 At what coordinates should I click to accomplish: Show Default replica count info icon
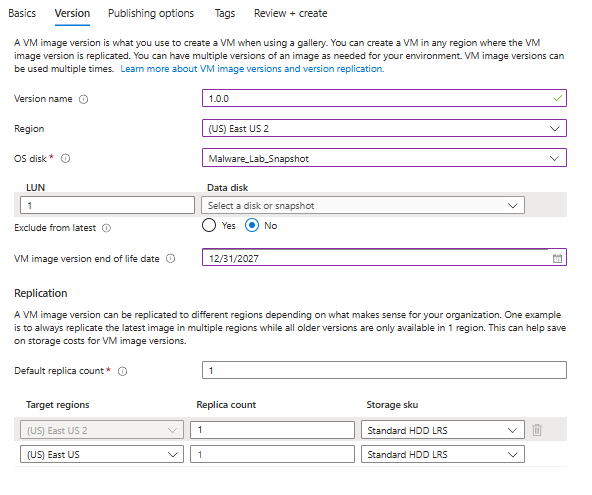pyautogui.click(x=122, y=371)
